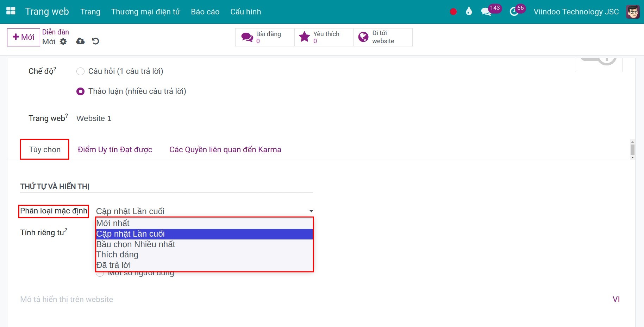Viewport: 644px width, 327px height.
Task: Switch to Tùy chọn tab
Action: pos(45,149)
